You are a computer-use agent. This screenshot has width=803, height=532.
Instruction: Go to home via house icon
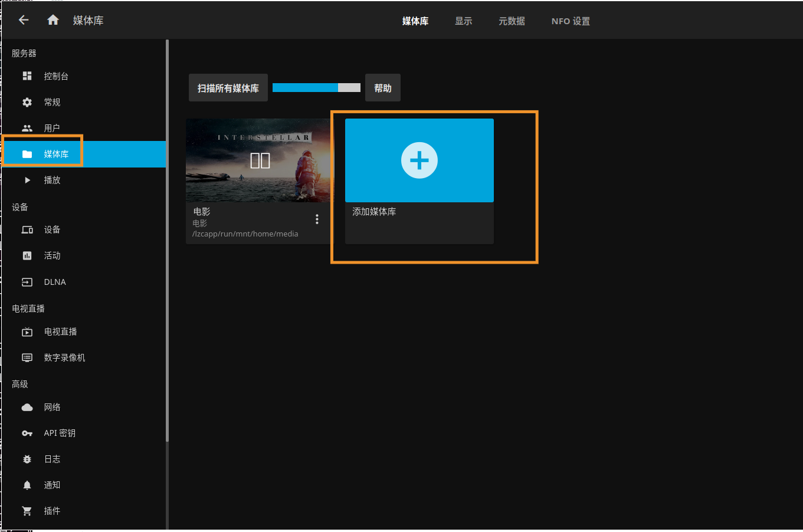point(53,20)
